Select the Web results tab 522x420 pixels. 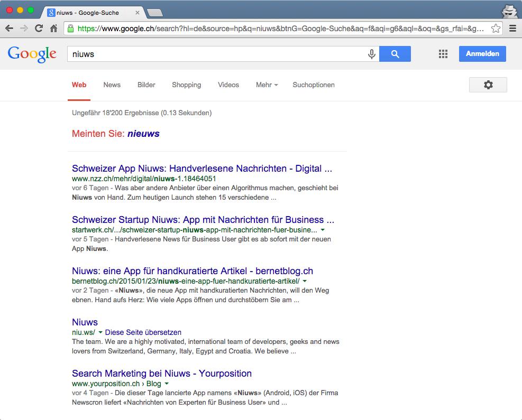[x=79, y=85]
